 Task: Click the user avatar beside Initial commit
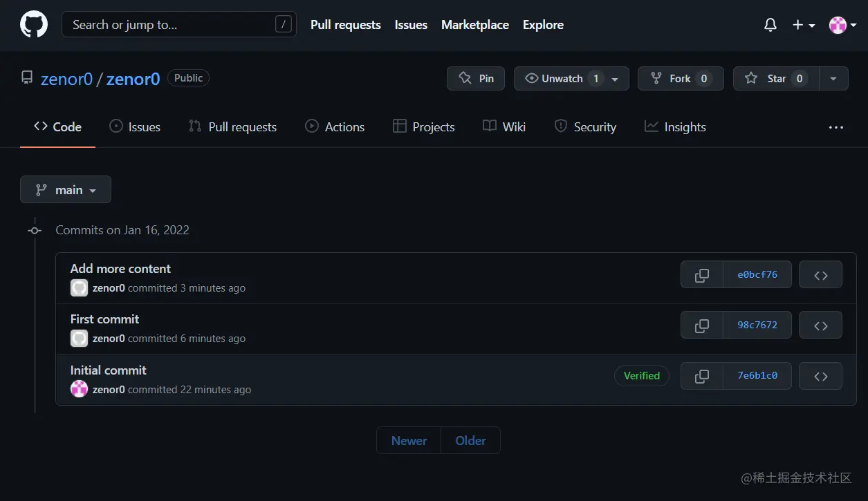(x=80, y=389)
